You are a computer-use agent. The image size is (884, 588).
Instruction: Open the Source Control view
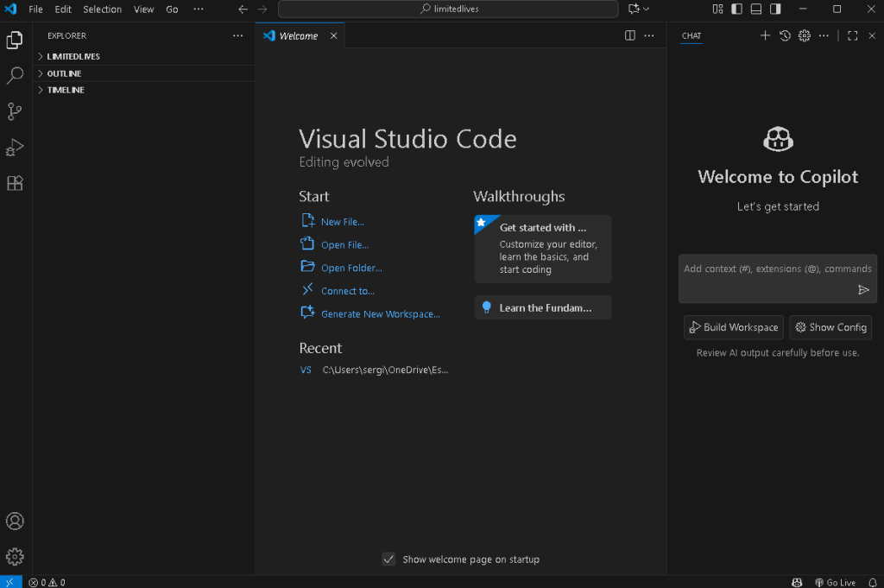(15, 111)
